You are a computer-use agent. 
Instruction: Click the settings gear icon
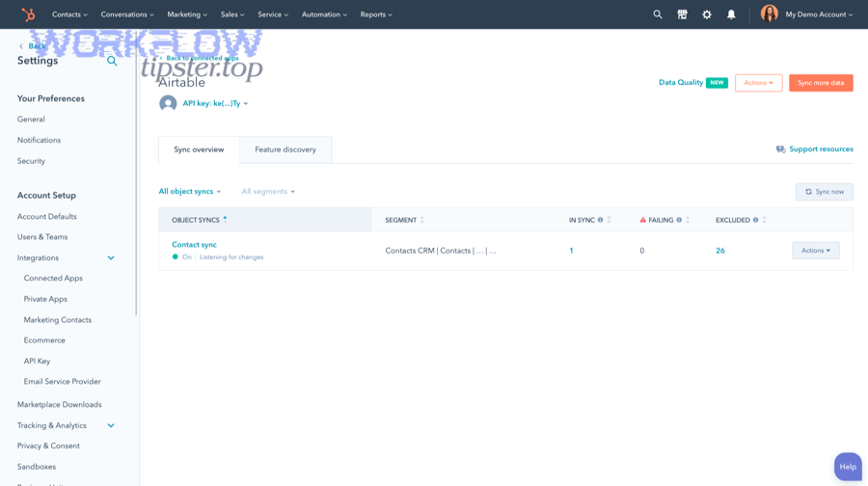point(706,14)
